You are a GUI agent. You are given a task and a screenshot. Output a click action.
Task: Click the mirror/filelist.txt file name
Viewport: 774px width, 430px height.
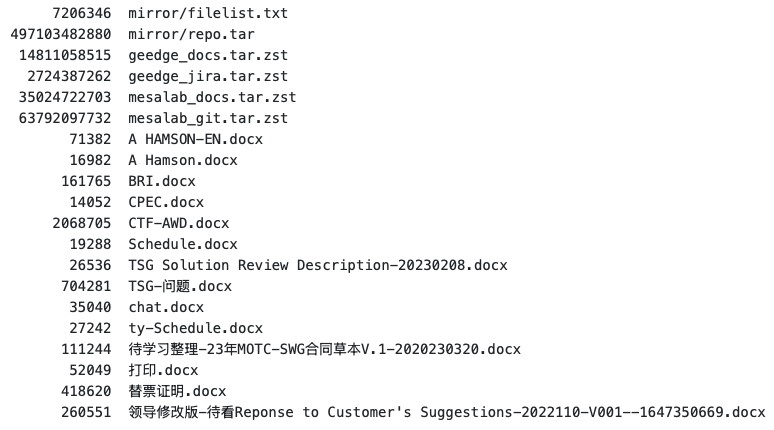(x=208, y=14)
